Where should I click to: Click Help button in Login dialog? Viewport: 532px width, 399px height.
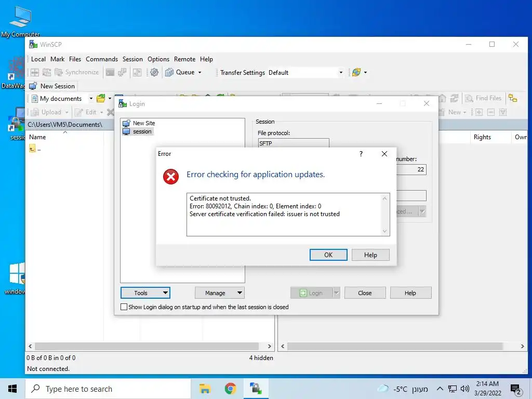pos(410,293)
